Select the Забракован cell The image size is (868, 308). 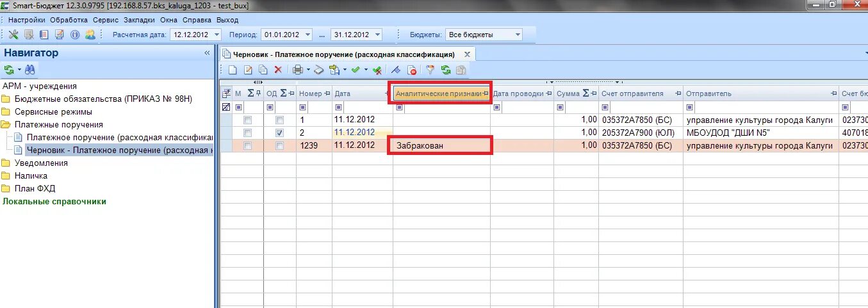(x=442, y=145)
